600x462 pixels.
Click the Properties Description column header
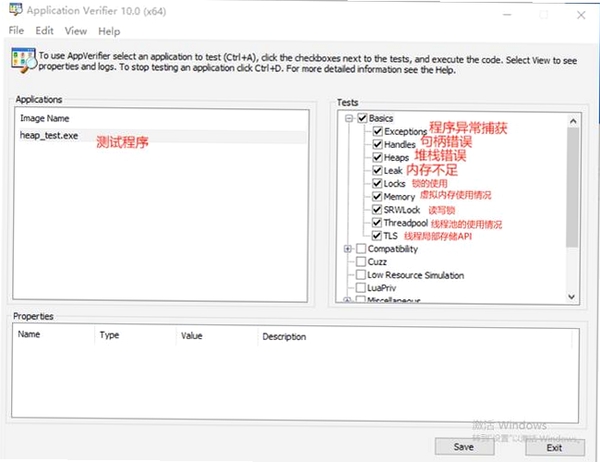[x=284, y=337]
